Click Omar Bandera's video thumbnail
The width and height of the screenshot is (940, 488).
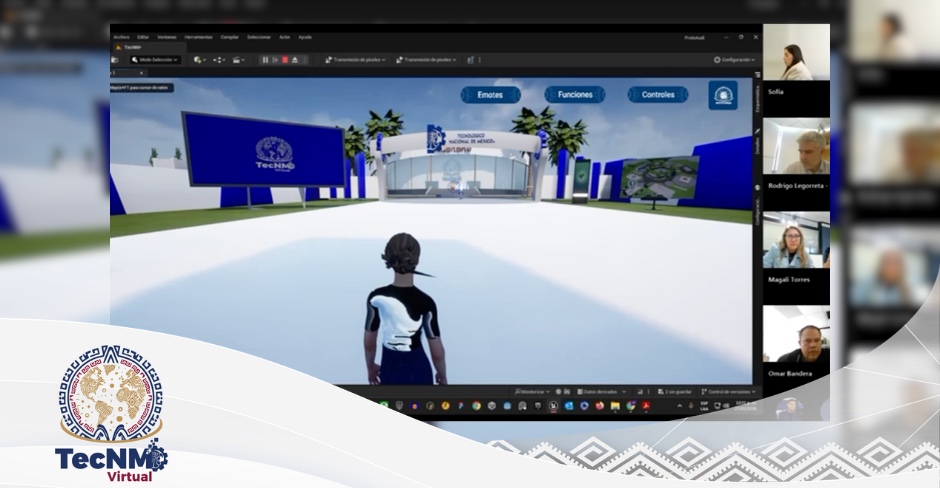coord(796,334)
